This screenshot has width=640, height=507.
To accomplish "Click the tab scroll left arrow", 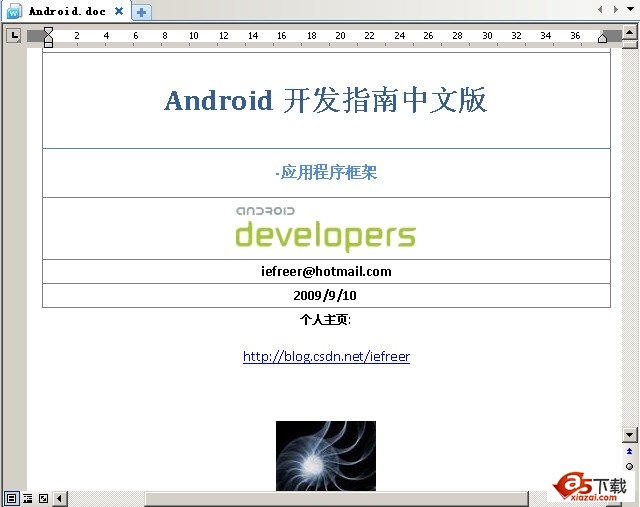I will tap(600, 9).
